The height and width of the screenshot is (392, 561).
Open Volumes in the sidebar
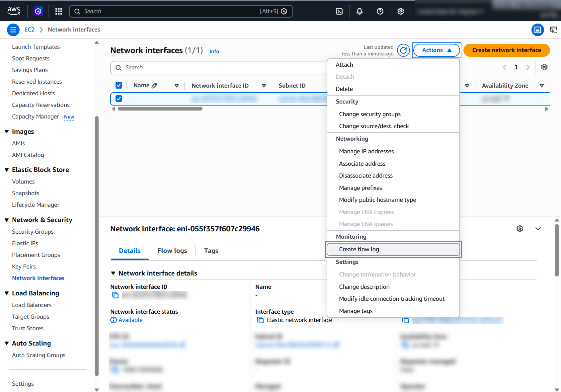pos(23,182)
